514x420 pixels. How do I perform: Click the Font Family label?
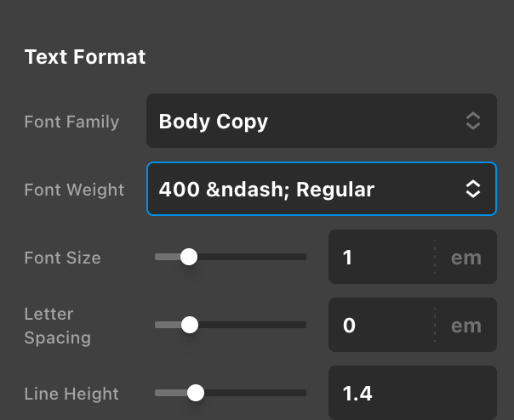71,122
